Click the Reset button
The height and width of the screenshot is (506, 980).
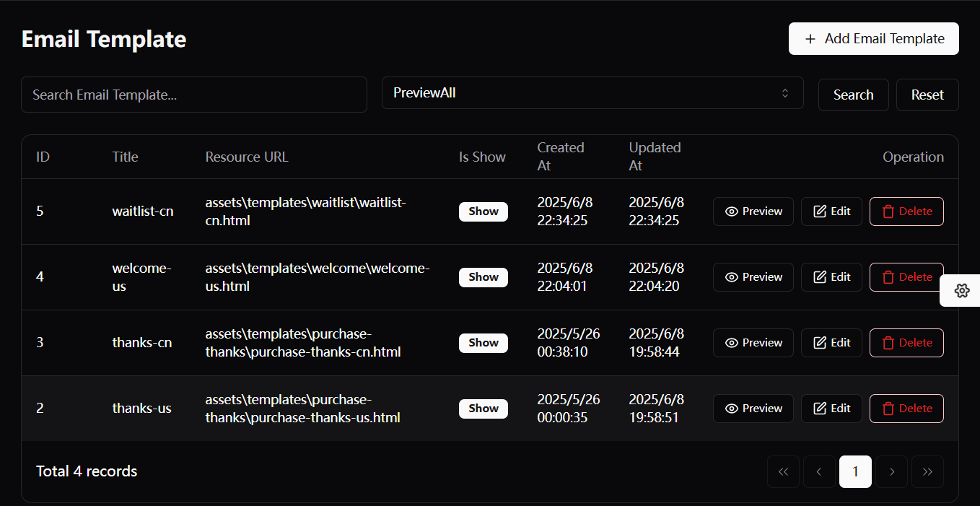927,95
